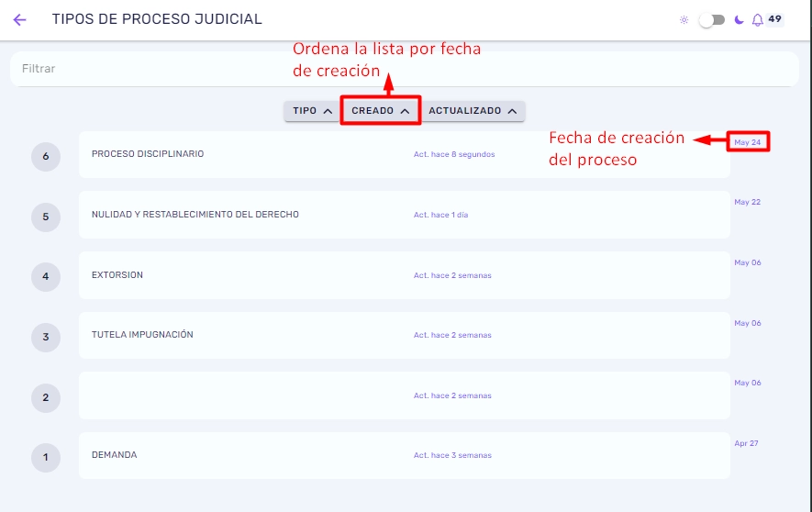Screen dimensions: 812x512
Task: Click the sun light-mode icon
Action: (684, 20)
